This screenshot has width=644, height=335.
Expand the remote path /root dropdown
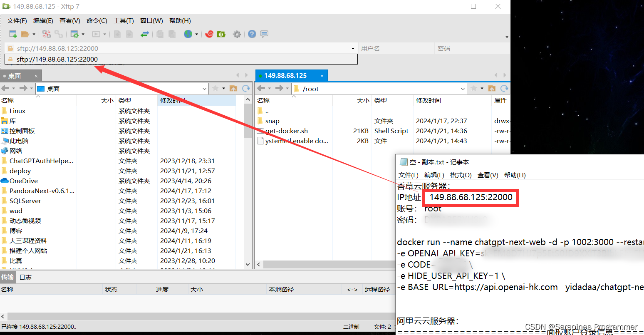coord(463,88)
